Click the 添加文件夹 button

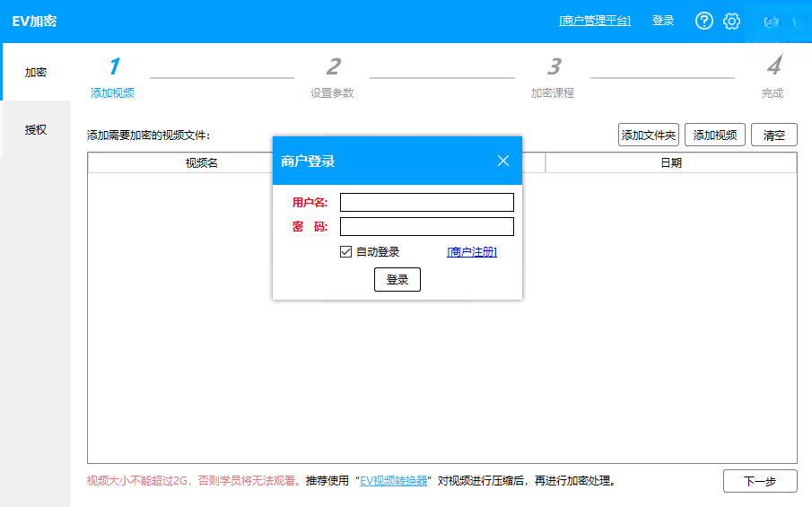point(649,135)
